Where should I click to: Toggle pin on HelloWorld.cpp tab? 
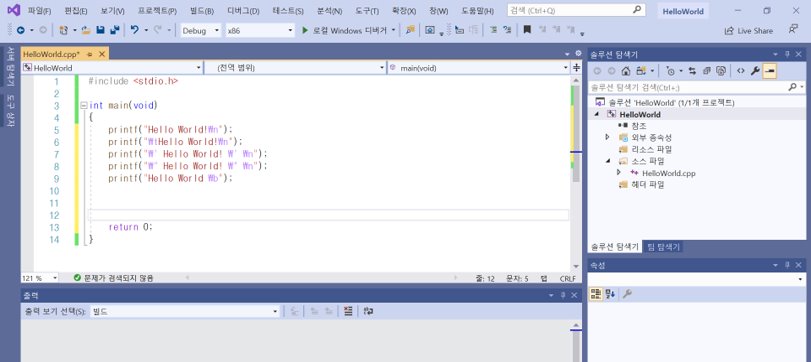coord(89,54)
